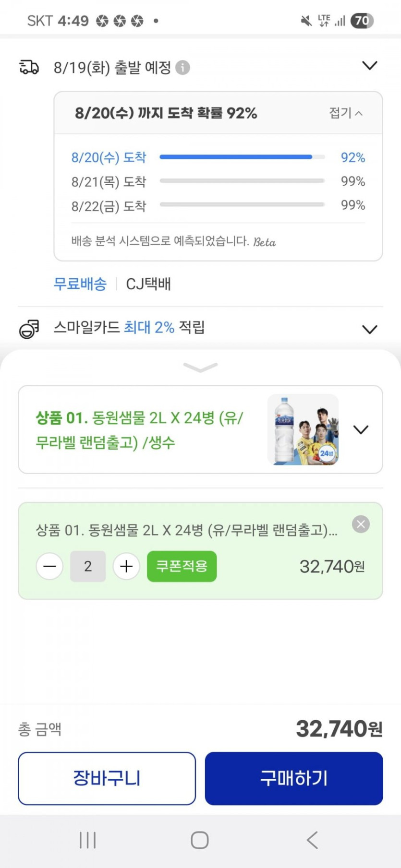This screenshot has width=401, height=868.
Task: Tap the Smile Card icon
Action: (29, 329)
